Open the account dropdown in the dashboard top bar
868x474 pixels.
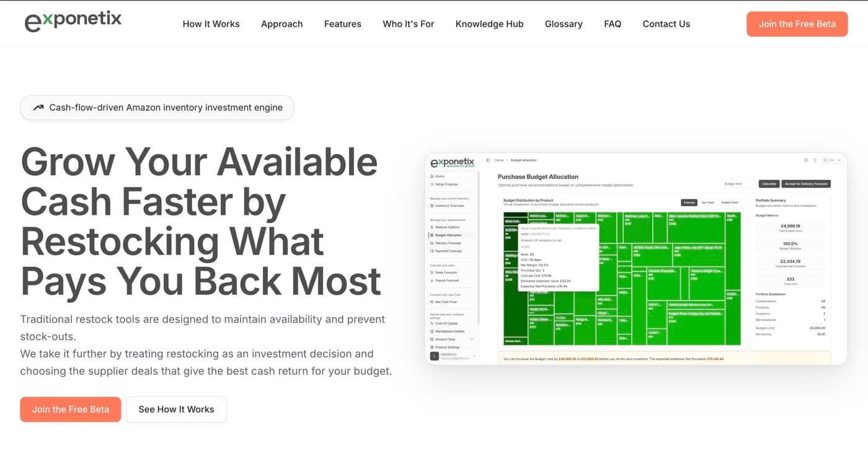[x=832, y=160]
